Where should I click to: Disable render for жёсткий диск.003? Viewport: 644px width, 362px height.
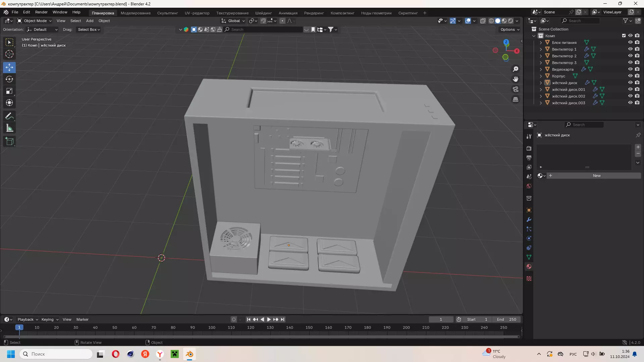637,103
